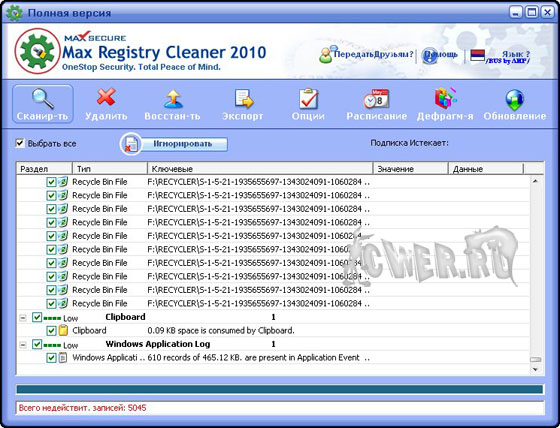Click the Подписка Истекает label

(x=409, y=143)
